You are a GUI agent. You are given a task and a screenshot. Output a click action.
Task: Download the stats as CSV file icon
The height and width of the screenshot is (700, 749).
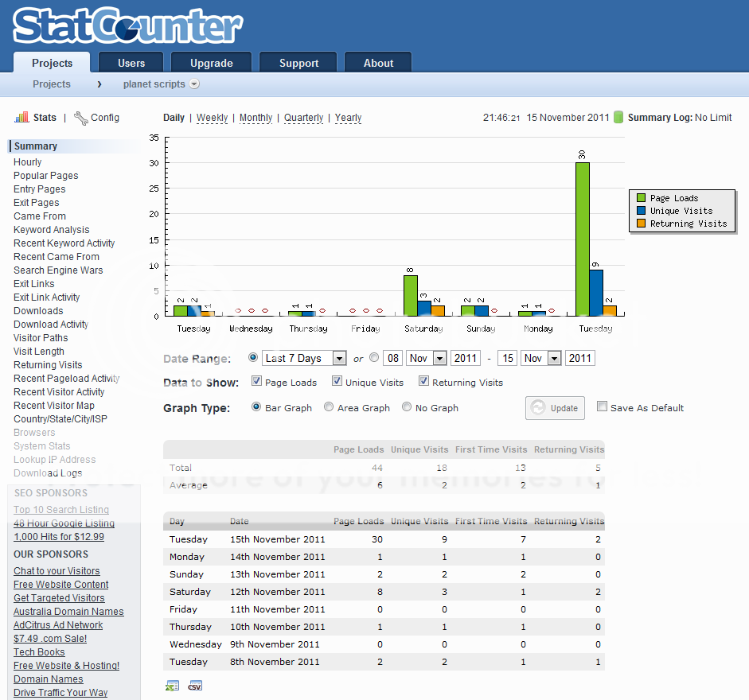pyautogui.click(x=195, y=686)
